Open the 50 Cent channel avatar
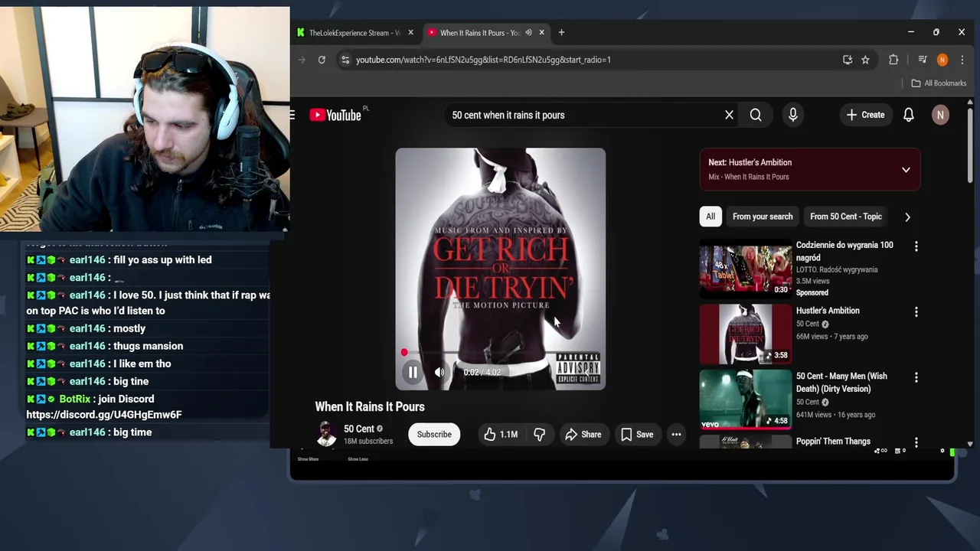This screenshot has height=551, width=980. pos(327,434)
